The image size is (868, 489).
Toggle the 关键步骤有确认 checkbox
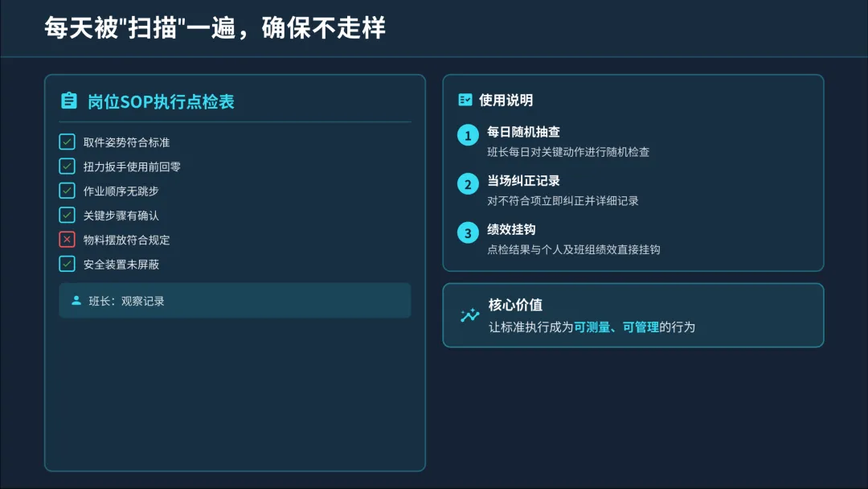tap(67, 215)
